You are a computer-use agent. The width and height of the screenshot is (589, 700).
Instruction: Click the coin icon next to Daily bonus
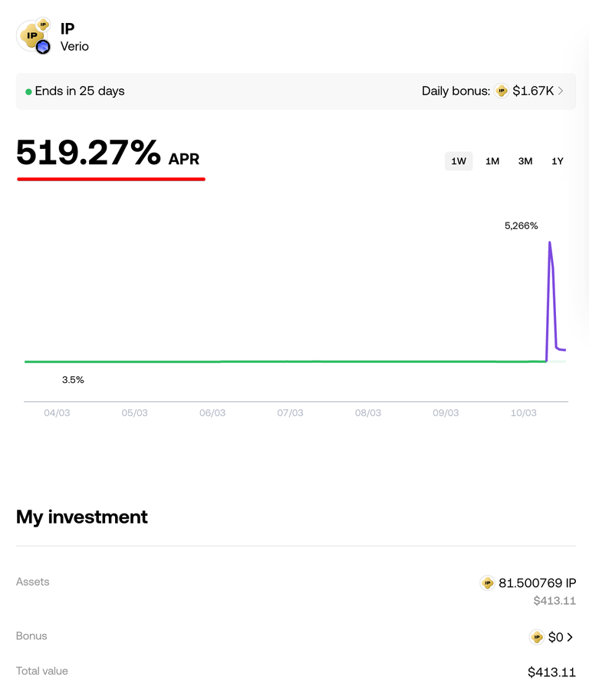[x=502, y=91]
